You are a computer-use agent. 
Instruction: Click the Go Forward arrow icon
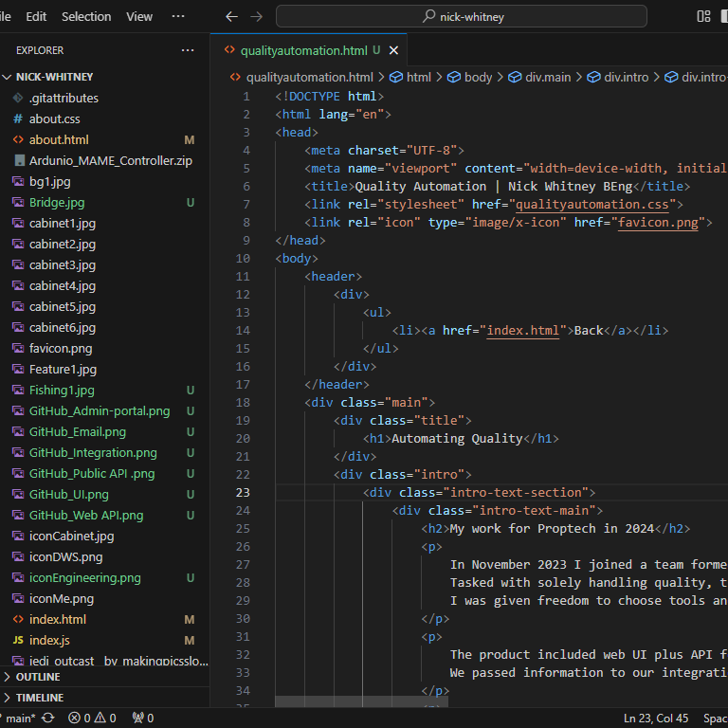click(256, 17)
